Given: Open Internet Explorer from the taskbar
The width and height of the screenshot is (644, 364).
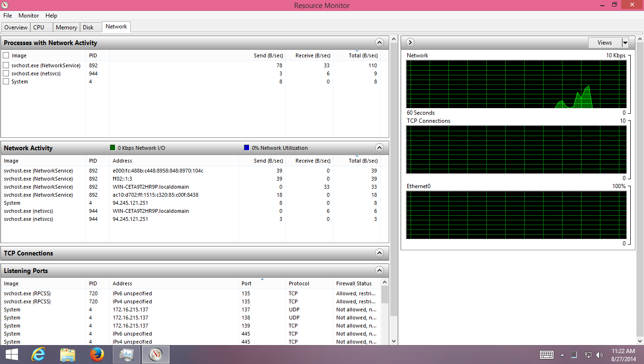Looking at the screenshot, I should pyautogui.click(x=38, y=354).
